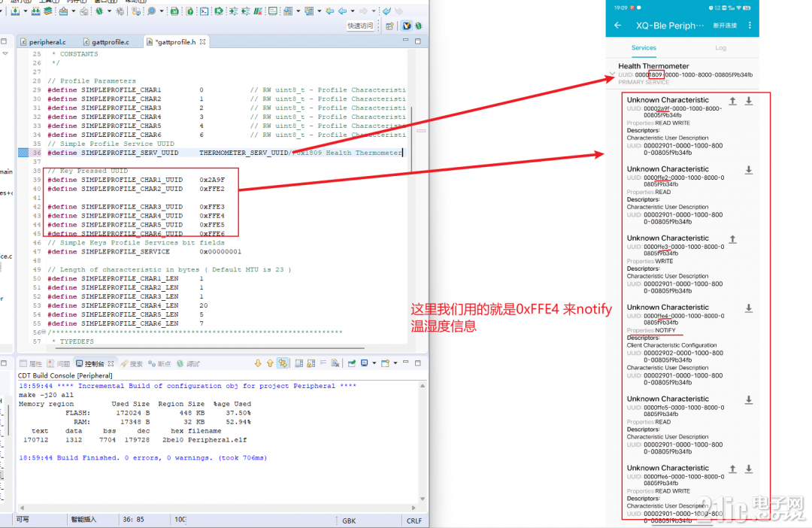Tap write arrow for ffe6 characteristic
Screen dimensions: 812x528
coord(733,469)
